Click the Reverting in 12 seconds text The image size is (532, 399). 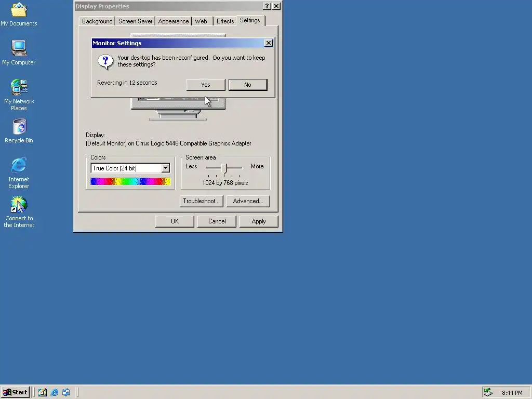point(127,83)
